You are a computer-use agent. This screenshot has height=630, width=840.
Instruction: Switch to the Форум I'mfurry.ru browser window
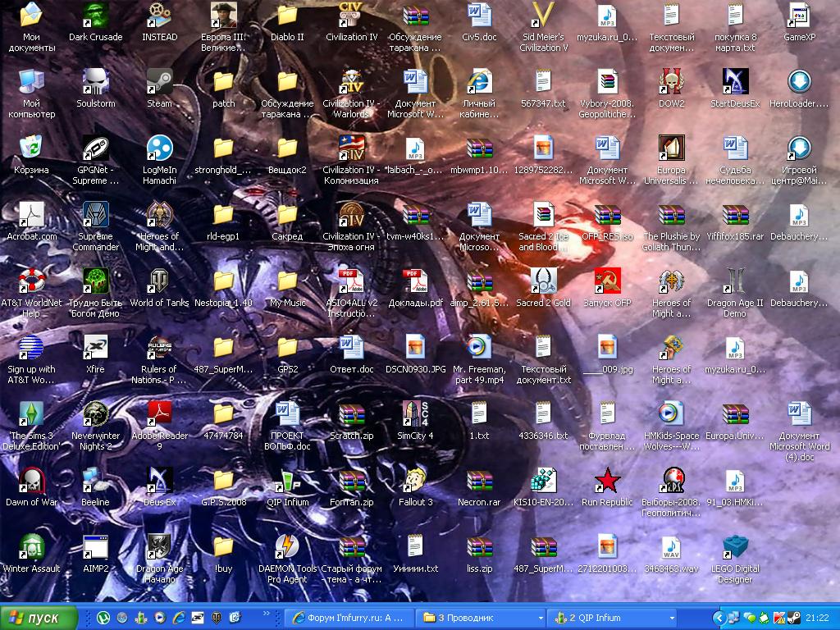tap(349, 618)
